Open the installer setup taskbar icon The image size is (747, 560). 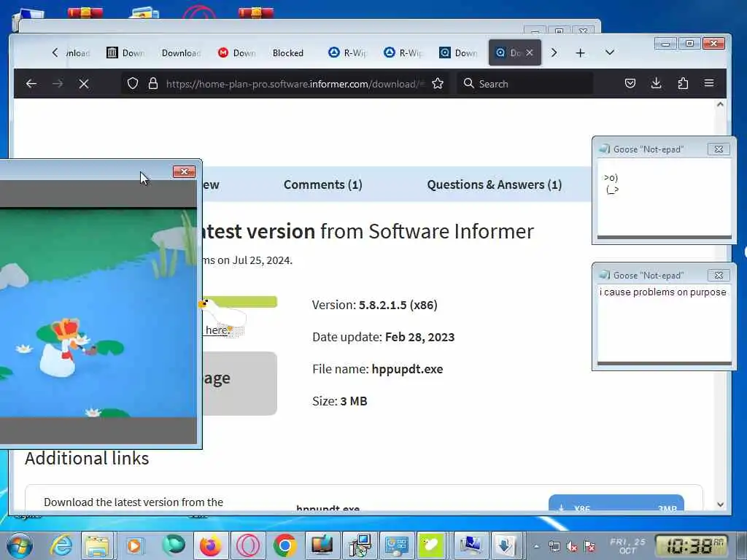click(x=360, y=545)
